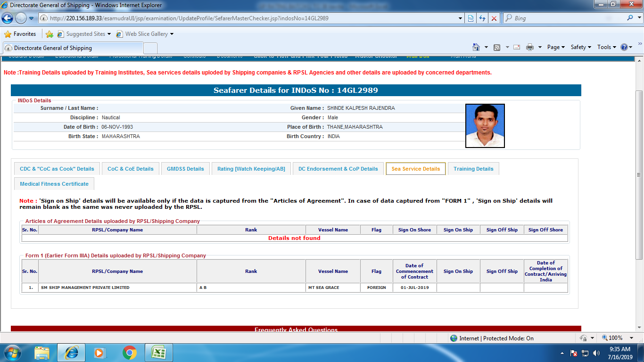This screenshot has width=644, height=362.
Task: Click the Home icon in command bar
Action: coord(476,47)
